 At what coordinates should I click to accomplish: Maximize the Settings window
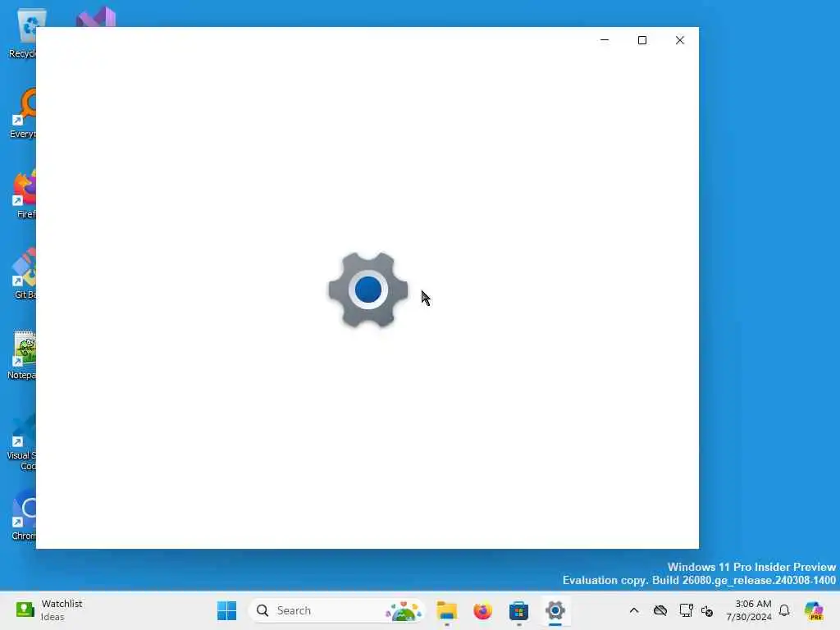642,40
